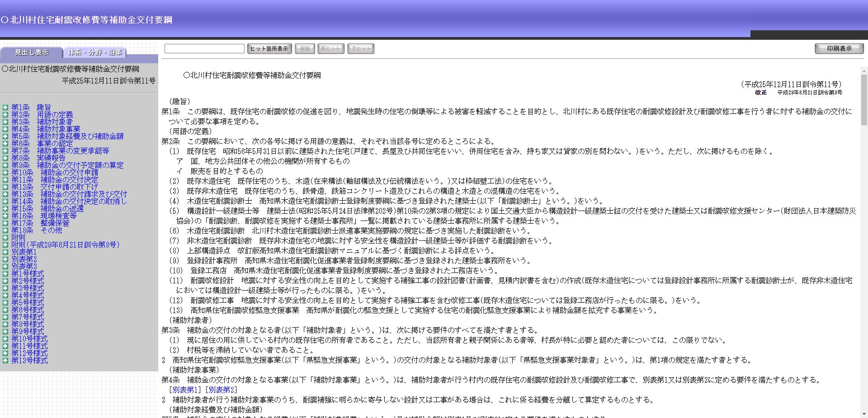Click the plus icon beside 別表第3
The width and height of the screenshot is (868, 418).
coord(5,267)
